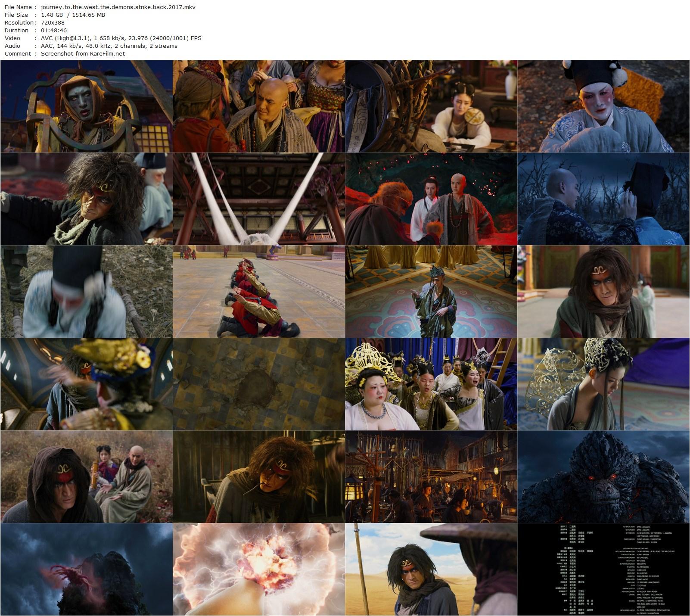690x616 pixels.
Task: Click the 720x388 resolution value
Action: [x=53, y=22]
